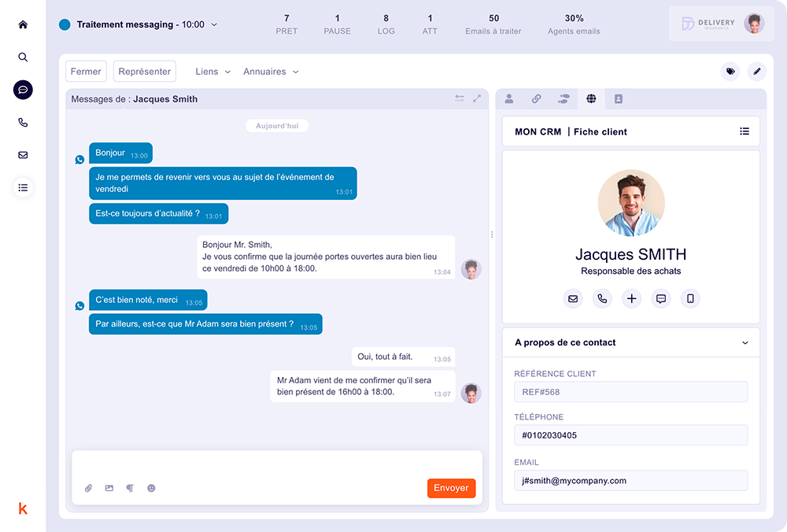Expand the messages panel with expand icon
This screenshot has width=787, height=532.
477,98
